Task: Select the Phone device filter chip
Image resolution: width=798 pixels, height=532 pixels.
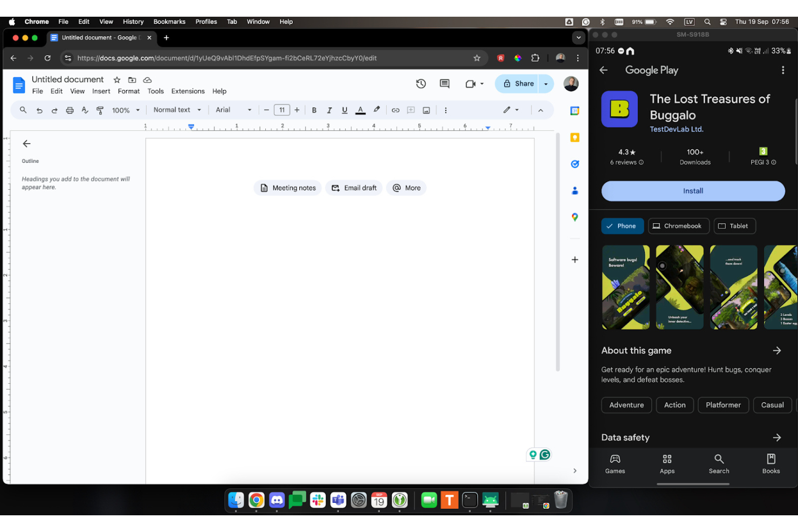Action: click(x=622, y=226)
